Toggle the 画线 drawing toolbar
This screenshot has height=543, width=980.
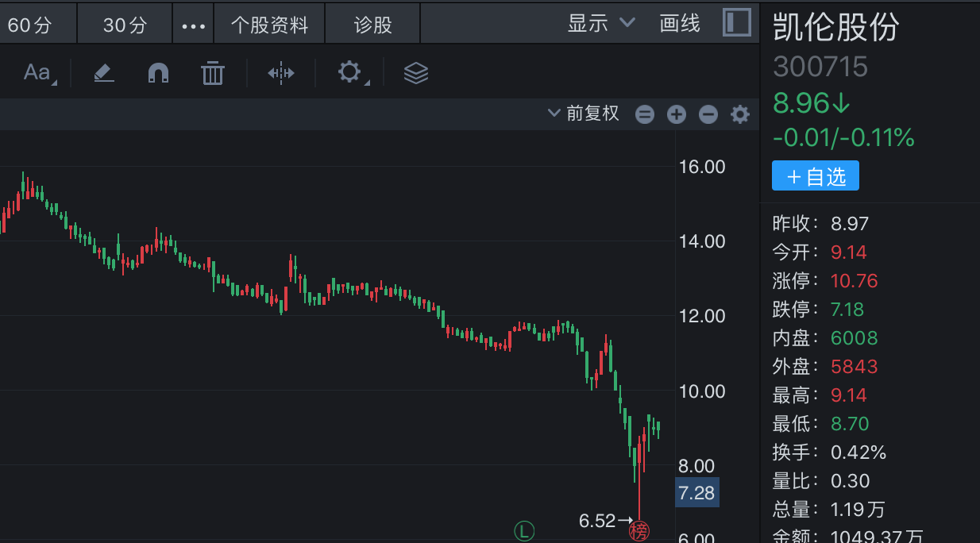tap(680, 23)
